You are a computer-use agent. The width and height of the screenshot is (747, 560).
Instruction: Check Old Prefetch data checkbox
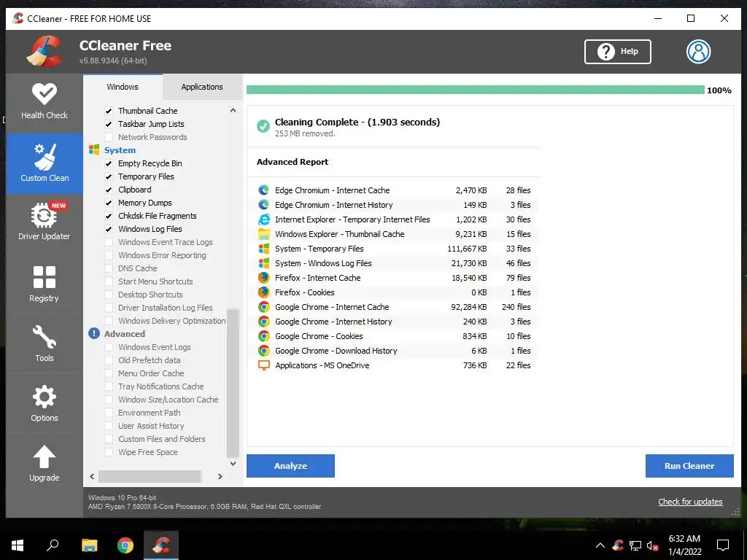coord(109,360)
